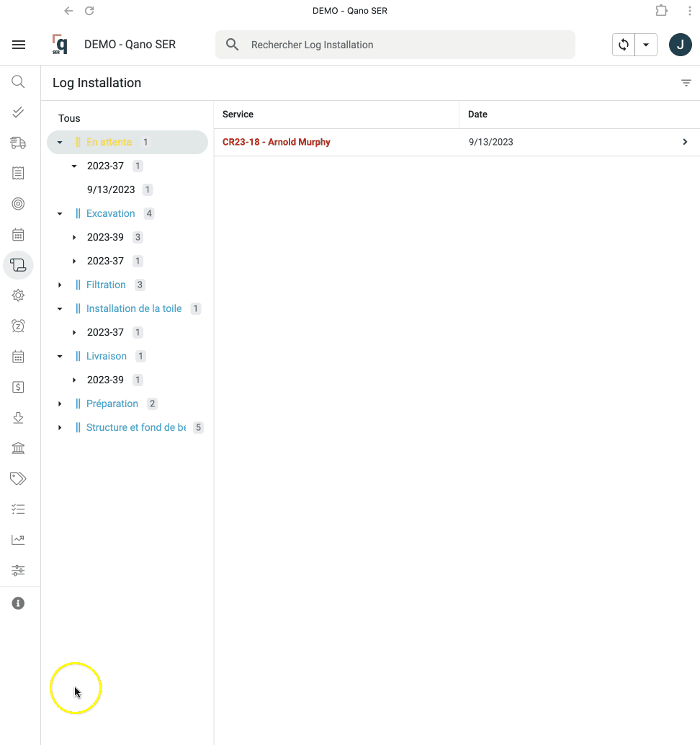Click the delivery truck sidebar icon
700x745 pixels.
18,143
